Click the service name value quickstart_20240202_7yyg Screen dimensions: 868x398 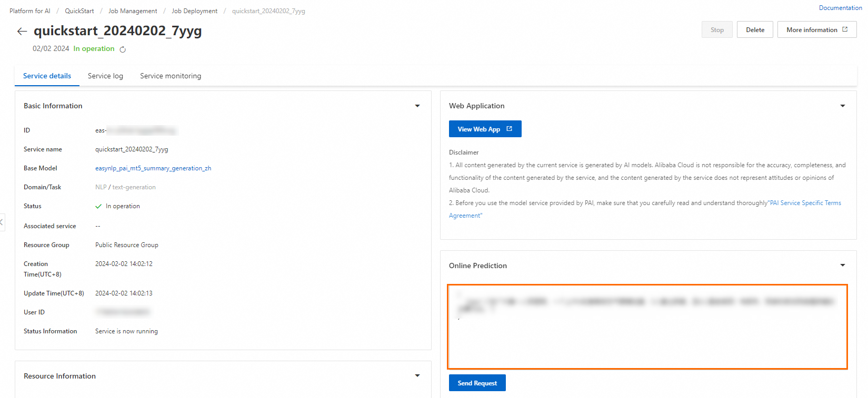tap(132, 149)
